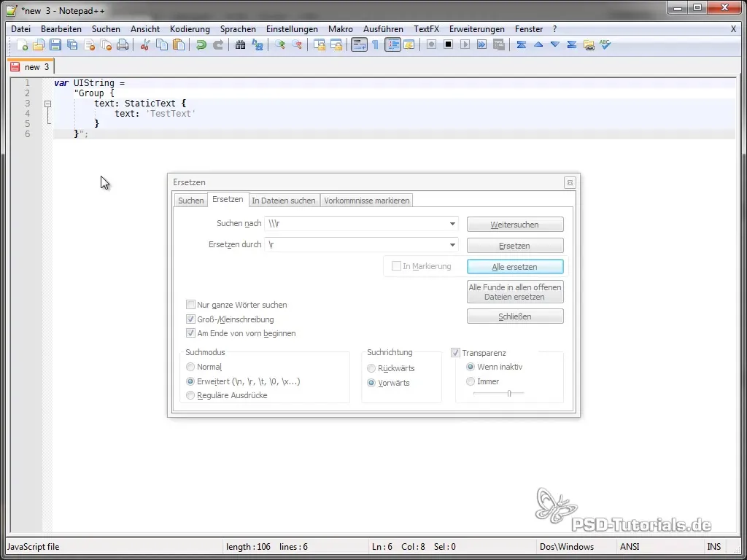747x560 pixels.
Task: Choose the Vorwärts search direction
Action: click(371, 383)
